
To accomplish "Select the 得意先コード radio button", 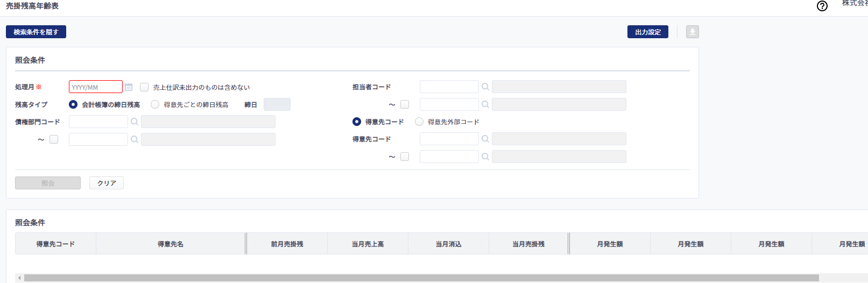I will point(357,122).
